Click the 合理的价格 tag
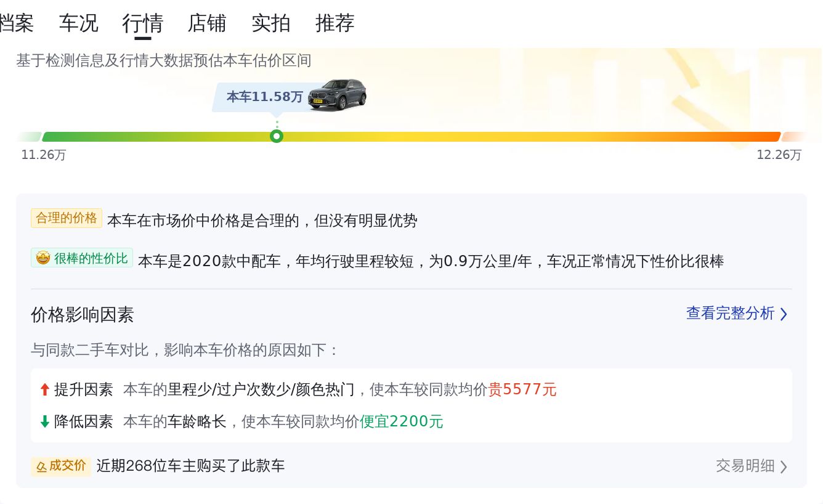This screenshot has height=504, width=823. [67, 218]
